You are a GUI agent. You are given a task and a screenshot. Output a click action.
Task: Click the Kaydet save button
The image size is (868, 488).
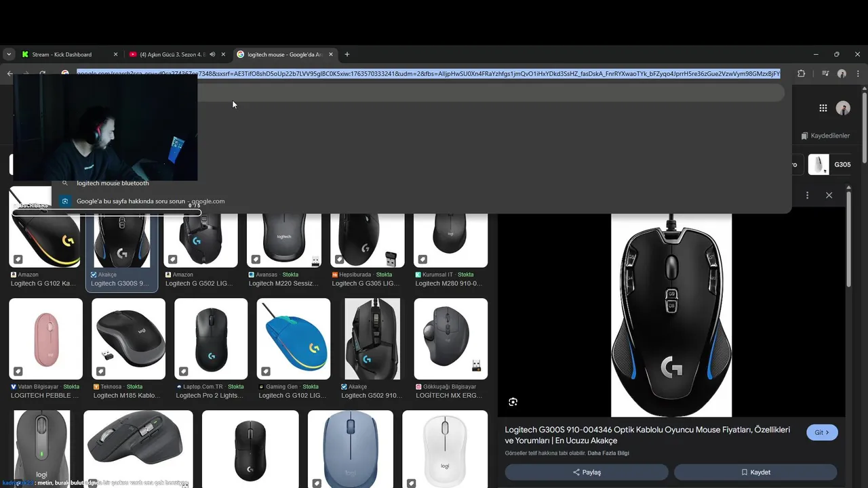pos(755,472)
